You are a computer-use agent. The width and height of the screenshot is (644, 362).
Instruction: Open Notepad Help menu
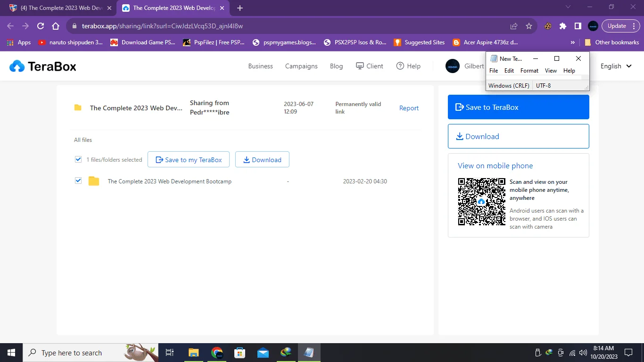pos(569,71)
